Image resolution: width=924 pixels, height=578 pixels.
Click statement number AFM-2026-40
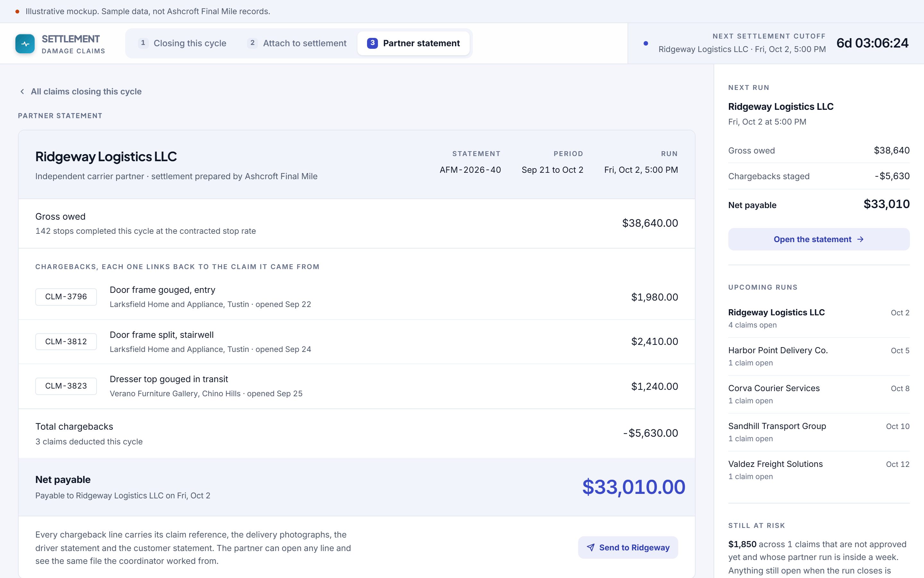pos(470,170)
